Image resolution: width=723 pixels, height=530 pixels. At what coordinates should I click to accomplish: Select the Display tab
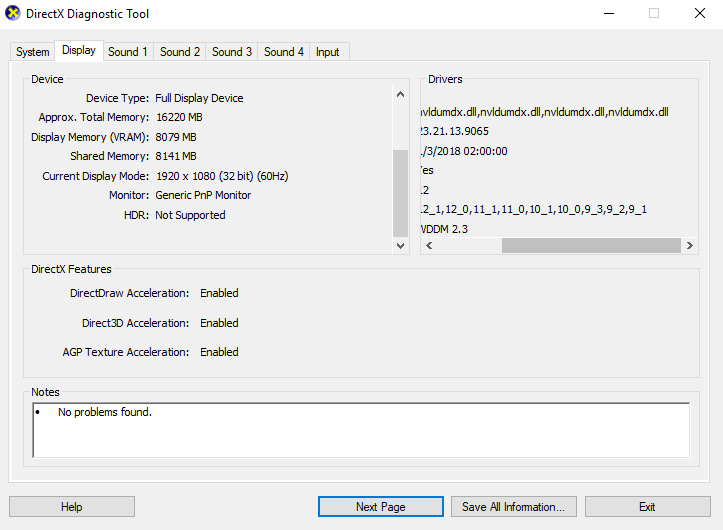[x=79, y=50]
